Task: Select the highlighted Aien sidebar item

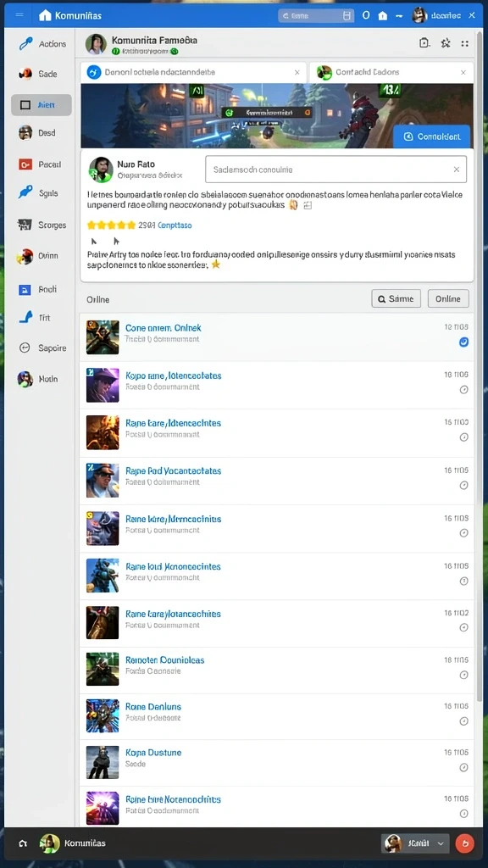Action: (42, 104)
